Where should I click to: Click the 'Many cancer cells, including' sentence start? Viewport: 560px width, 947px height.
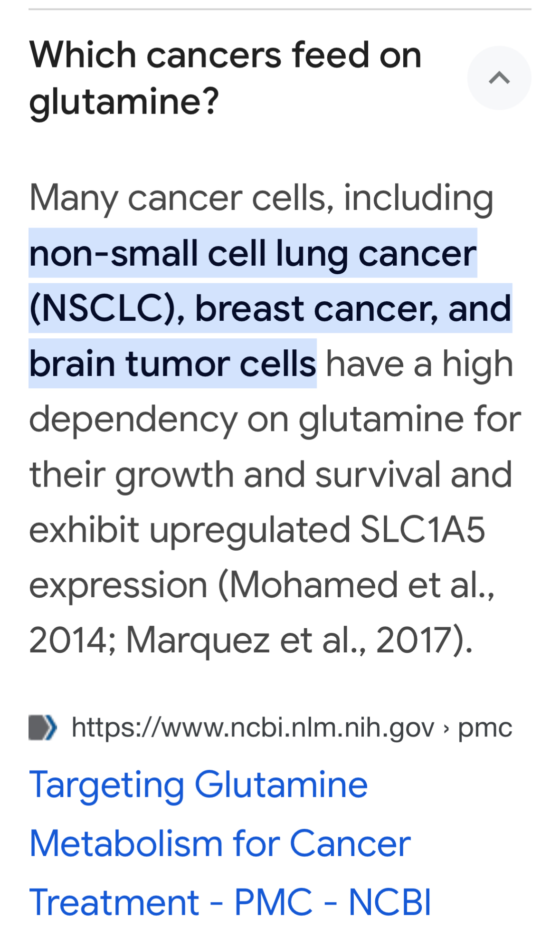261,198
